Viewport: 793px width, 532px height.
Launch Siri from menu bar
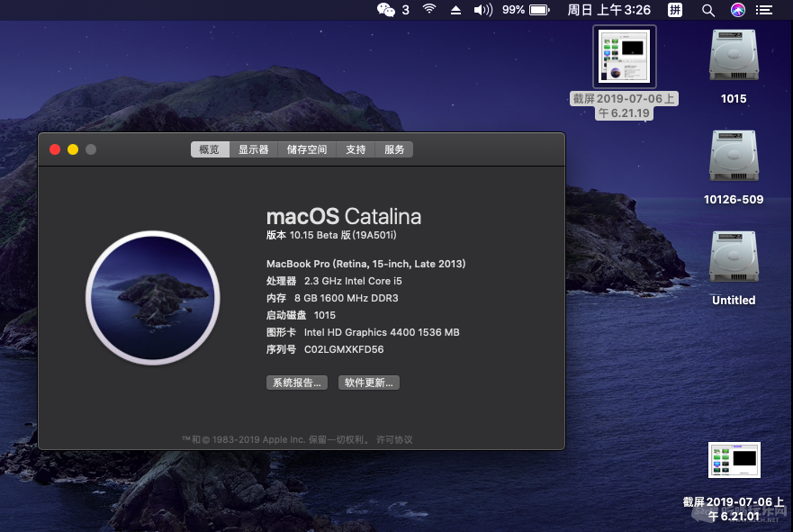tap(737, 10)
